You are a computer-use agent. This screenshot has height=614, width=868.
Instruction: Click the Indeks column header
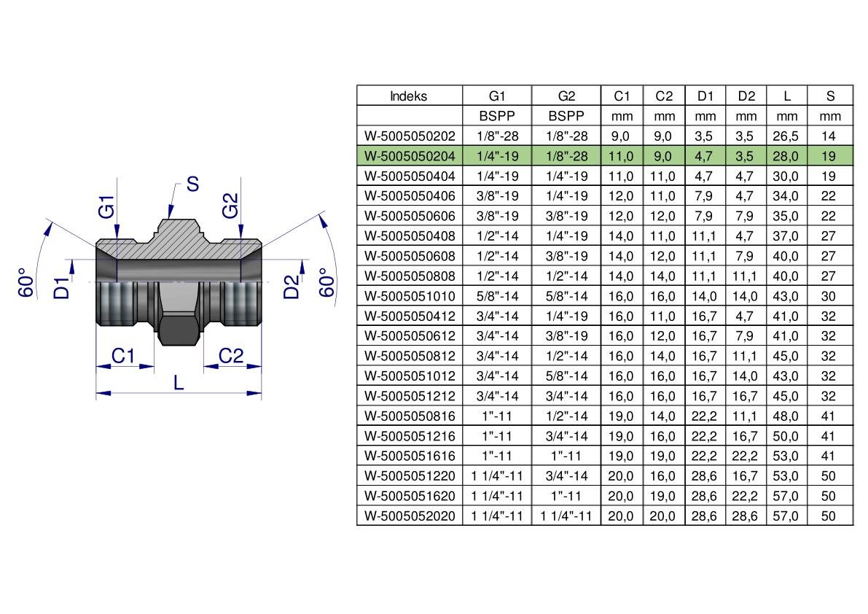point(409,96)
